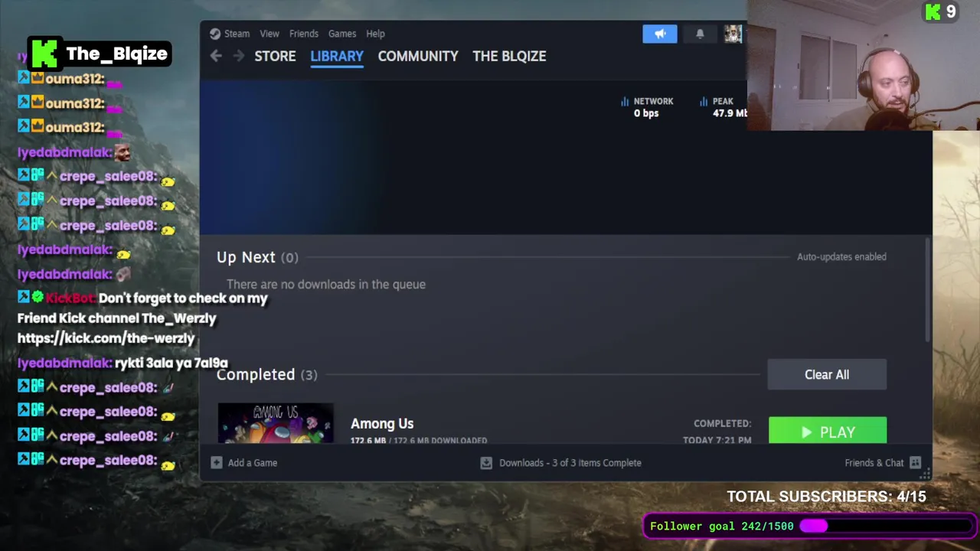Click the downloads tray icon in footer
This screenshot has height=551, width=980.
pos(486,462)
